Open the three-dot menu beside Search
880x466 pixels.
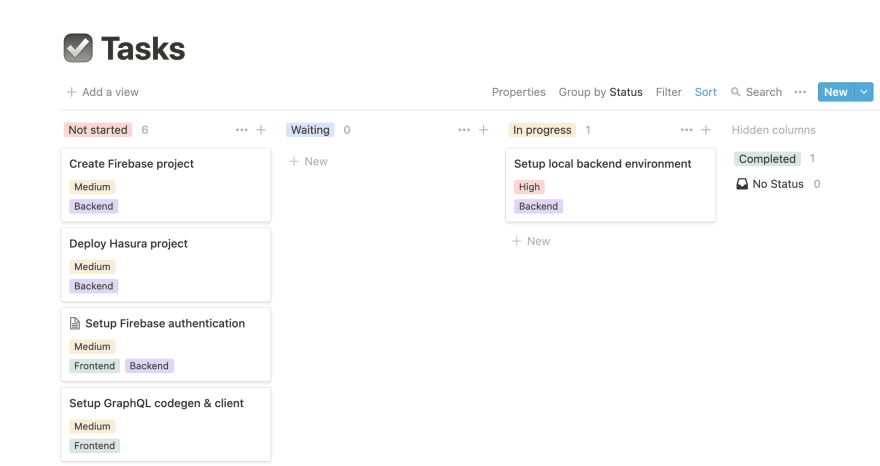point(800,92)
